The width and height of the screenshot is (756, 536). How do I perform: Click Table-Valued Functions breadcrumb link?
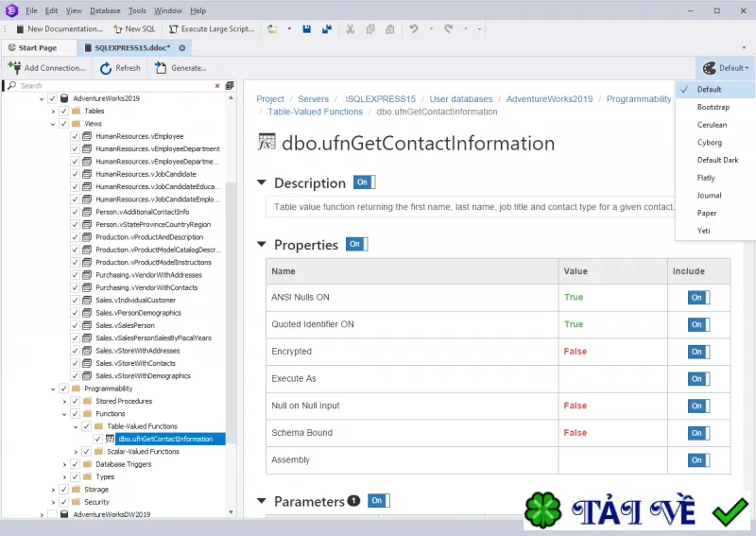tap(316, 112)
